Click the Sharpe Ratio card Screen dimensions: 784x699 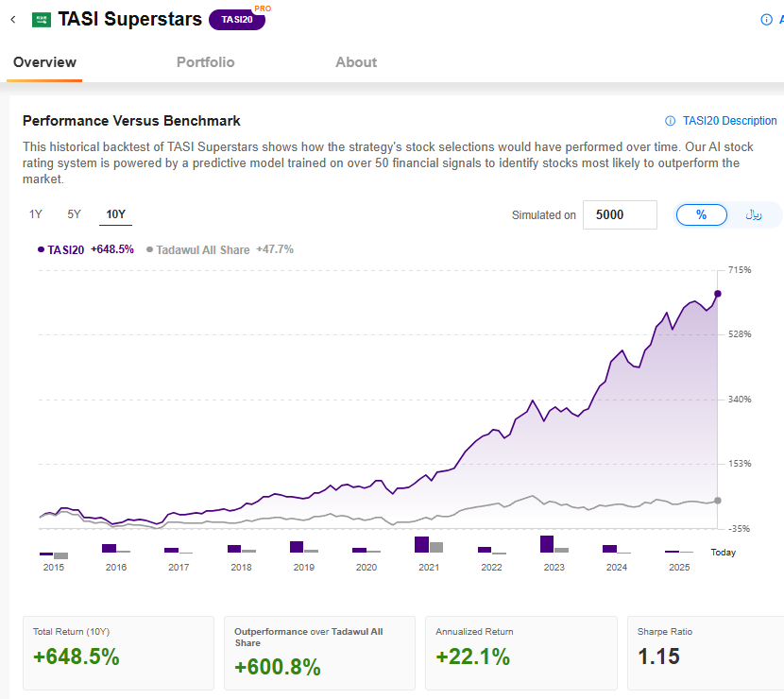(706, 653)
